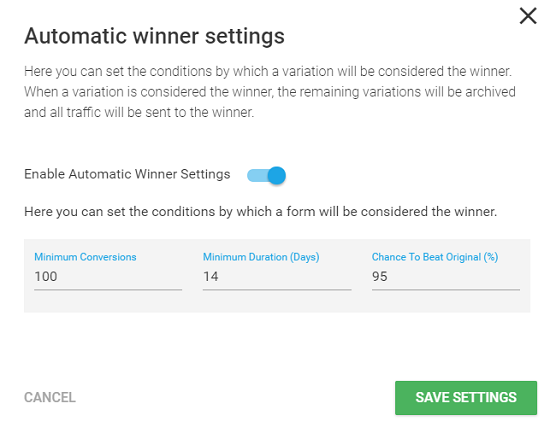The width and height of the screenshot is (550, 421).
Task: Save the automatic winner settings
Action: point(466,398)
